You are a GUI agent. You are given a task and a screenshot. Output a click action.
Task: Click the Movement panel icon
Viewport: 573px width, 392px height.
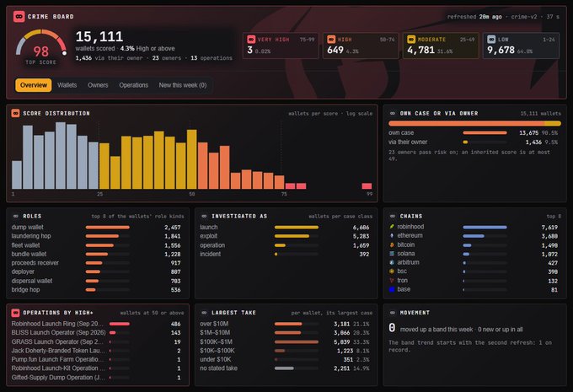[393, 313]
